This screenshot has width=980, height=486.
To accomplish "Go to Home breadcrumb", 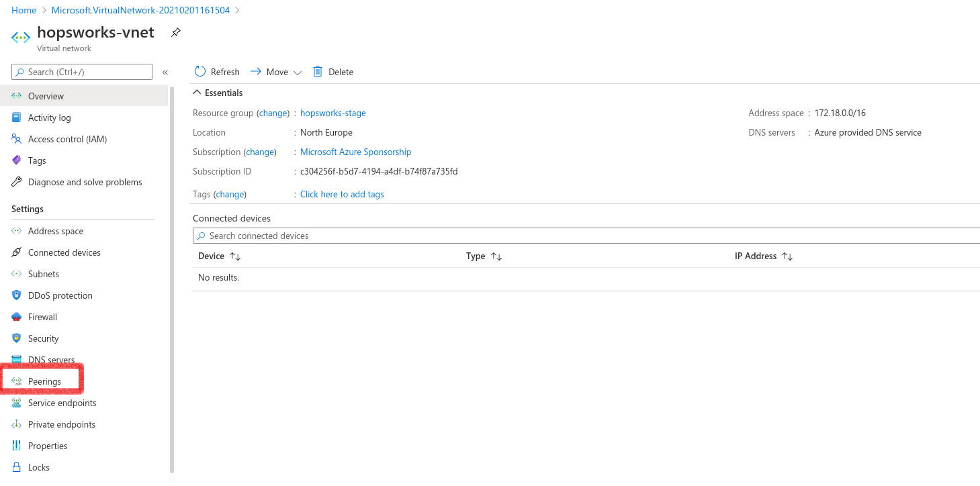I will tap(24, 10).
